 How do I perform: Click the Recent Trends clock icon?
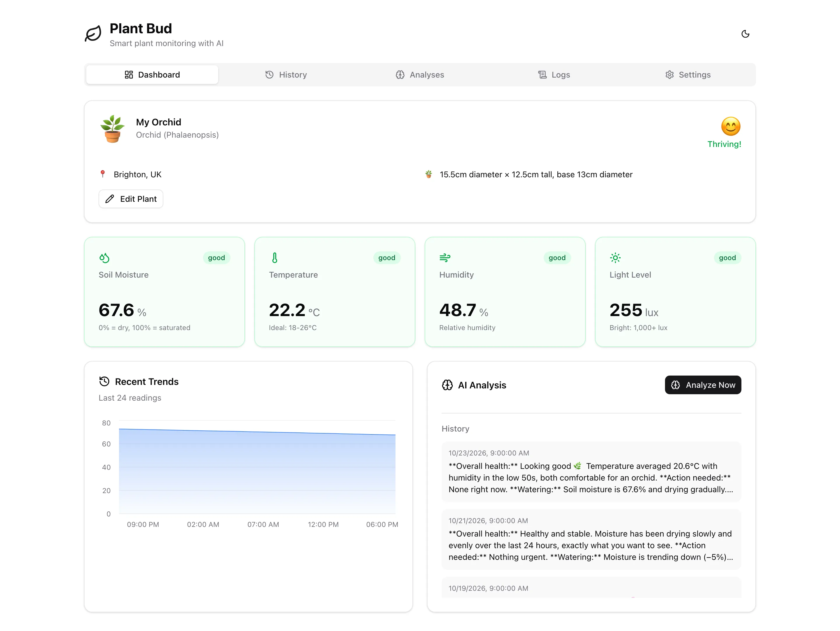tap(104, 382)
